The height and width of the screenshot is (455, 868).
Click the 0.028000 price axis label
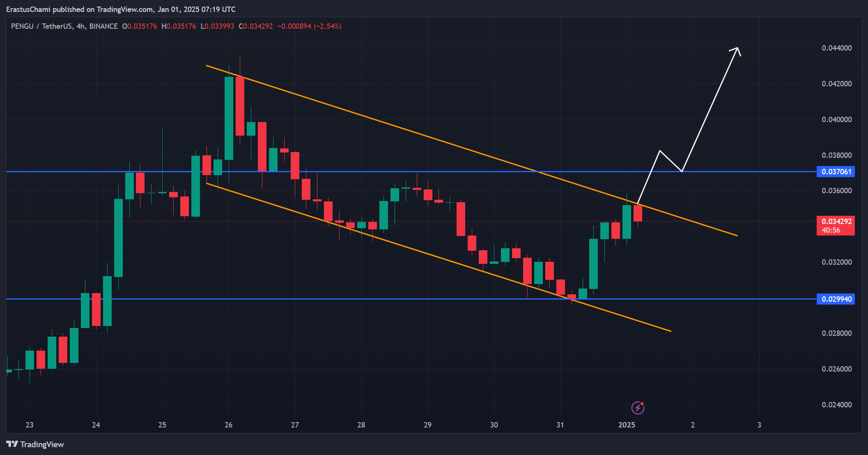click(x=837, y=333)
